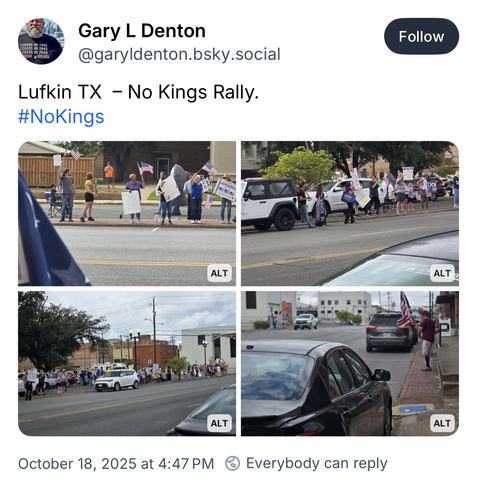The width and height of the screenshot is (477, 483).
Task: Show ALT text on the flag protesters photo
Action: [x=219, y=273]
